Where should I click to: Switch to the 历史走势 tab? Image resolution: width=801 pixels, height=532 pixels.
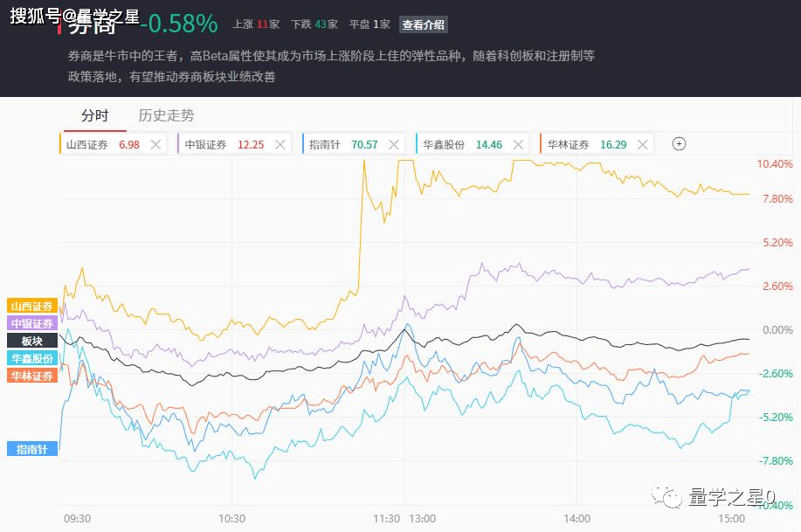166,115
